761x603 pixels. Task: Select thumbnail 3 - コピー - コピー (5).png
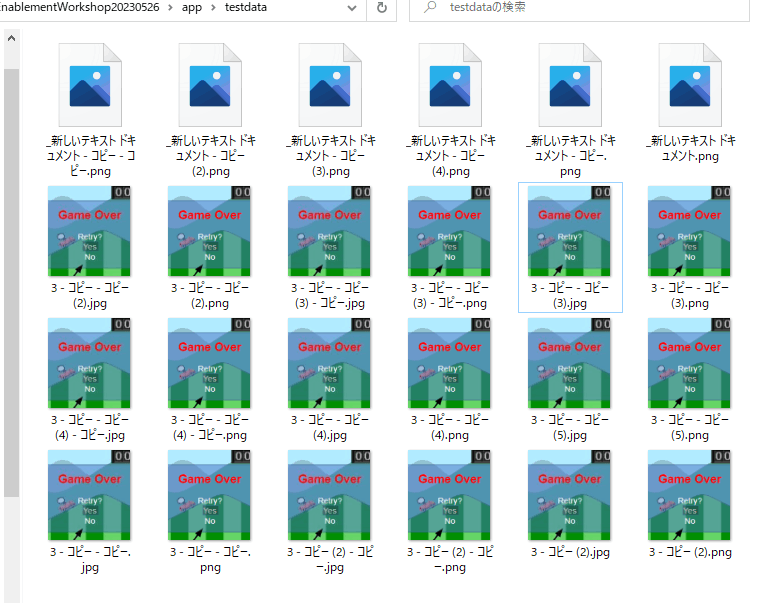click(x=689, y=363)
